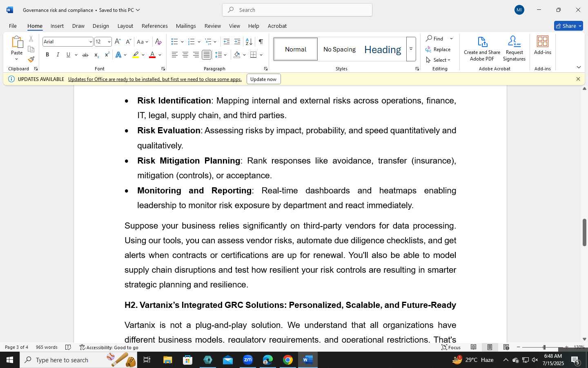Open the File tab

(x=13, y=26)
